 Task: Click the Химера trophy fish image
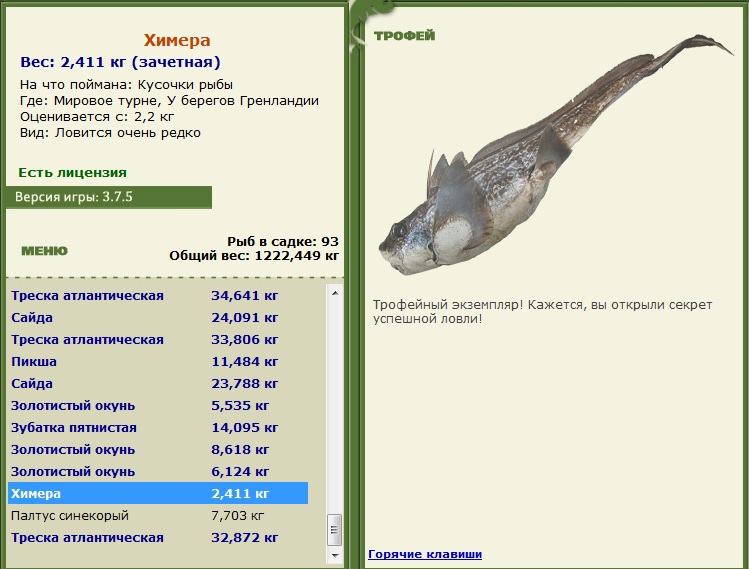pyautogui.click(x=554, y=155)
